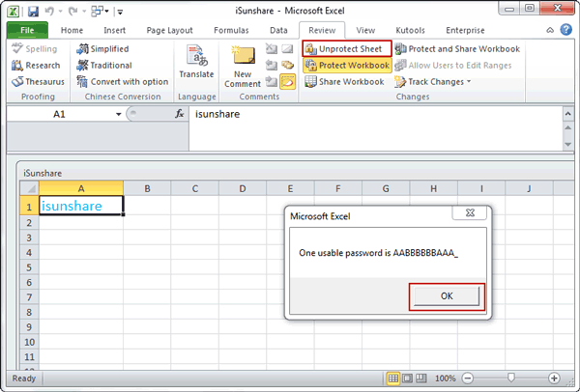Screen dimensions: 580x392
Task: Click the Excel Help question mark icon
Action: point(565,30)
